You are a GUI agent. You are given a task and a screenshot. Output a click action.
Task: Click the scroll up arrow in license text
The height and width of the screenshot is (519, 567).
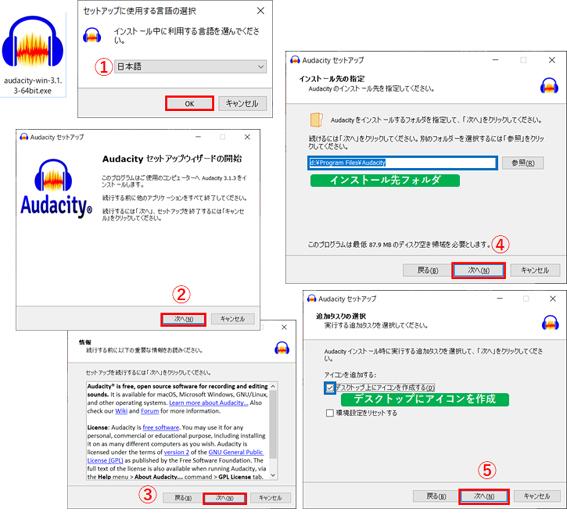coord(273,386)
